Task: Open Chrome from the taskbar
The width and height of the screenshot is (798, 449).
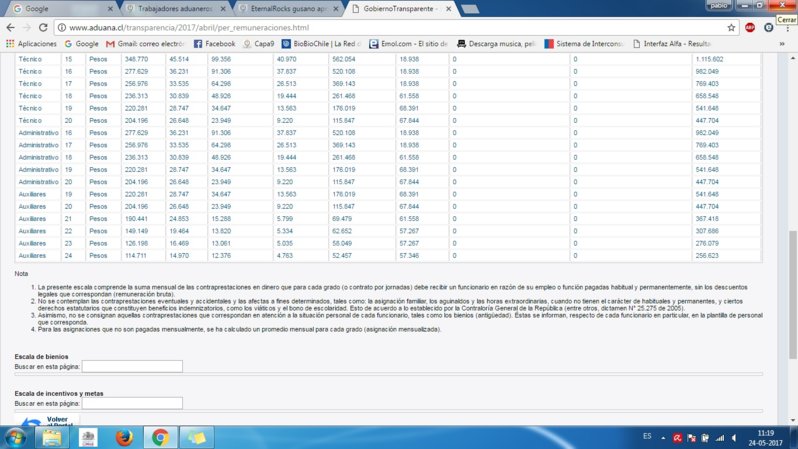Action: click(160, 438)
